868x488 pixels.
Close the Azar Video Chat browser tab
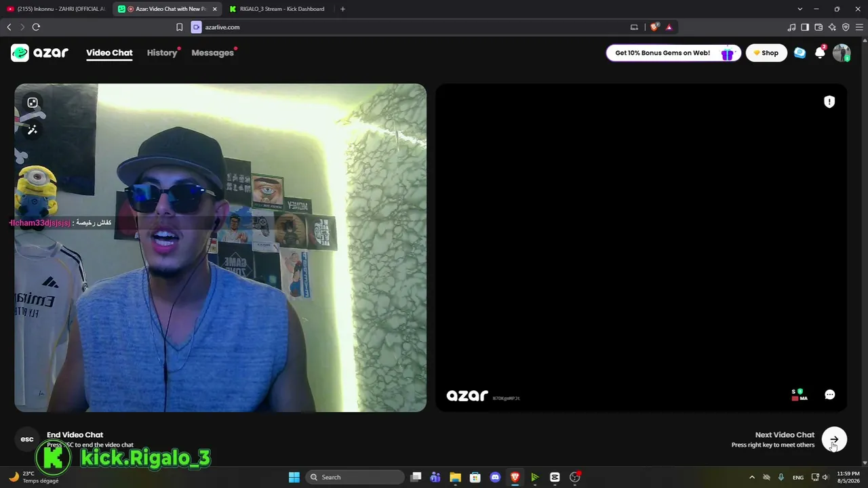tap(214, 9)
